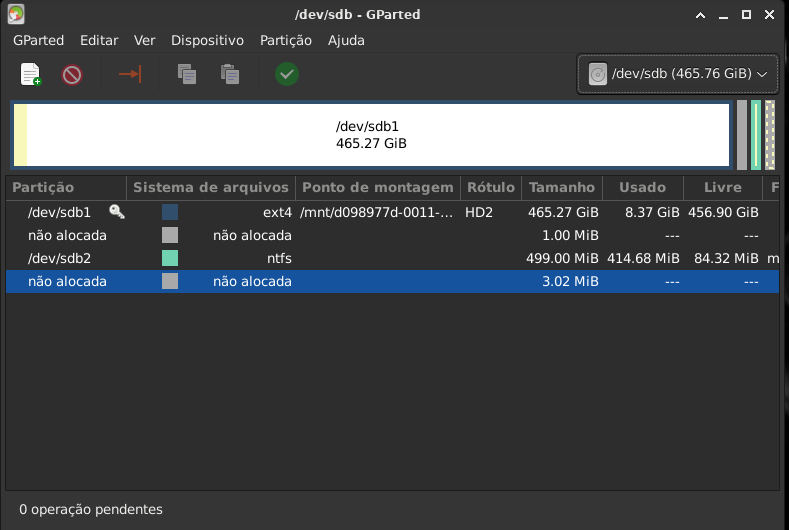Click the new partition toolbar icon

pyautogui.click(x=31, y=74)
